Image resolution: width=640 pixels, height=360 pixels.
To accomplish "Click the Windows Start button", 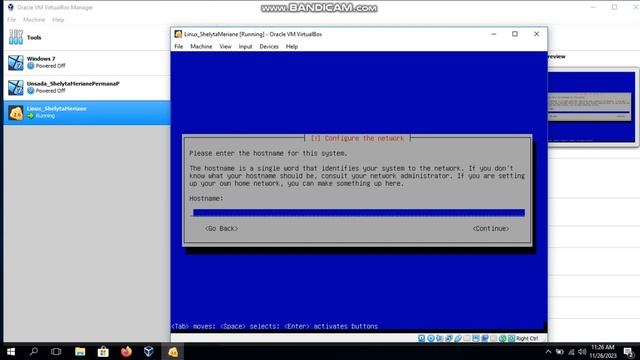I will coord(11,351).
